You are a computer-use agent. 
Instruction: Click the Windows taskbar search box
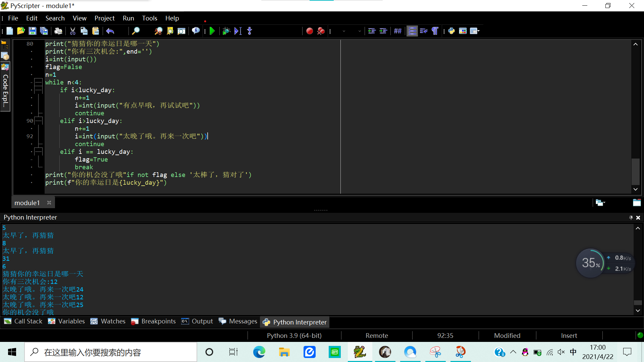pyautogui.click(x=111, y=352)
